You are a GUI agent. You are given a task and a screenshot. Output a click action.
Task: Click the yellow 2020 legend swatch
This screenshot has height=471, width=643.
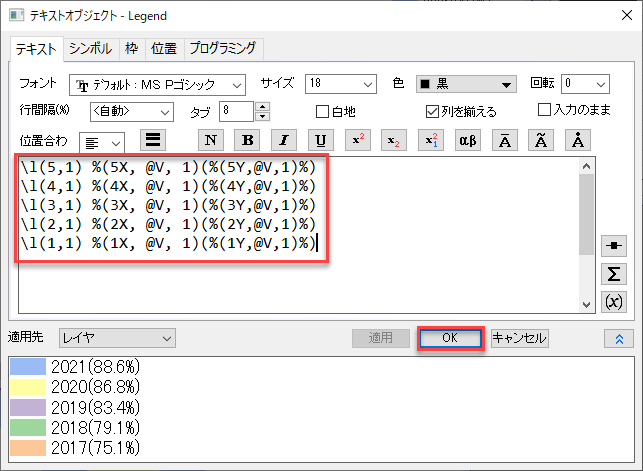pos(28,387)
